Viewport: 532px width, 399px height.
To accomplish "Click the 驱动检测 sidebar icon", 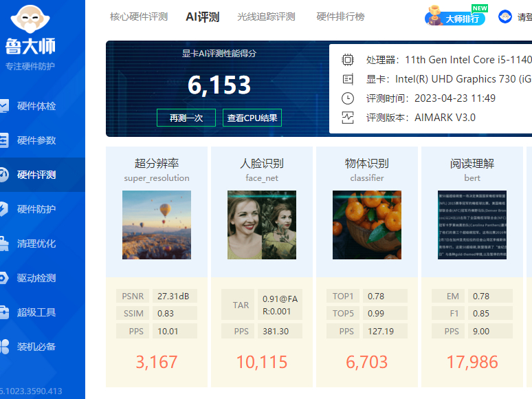I will coord(4,278).
